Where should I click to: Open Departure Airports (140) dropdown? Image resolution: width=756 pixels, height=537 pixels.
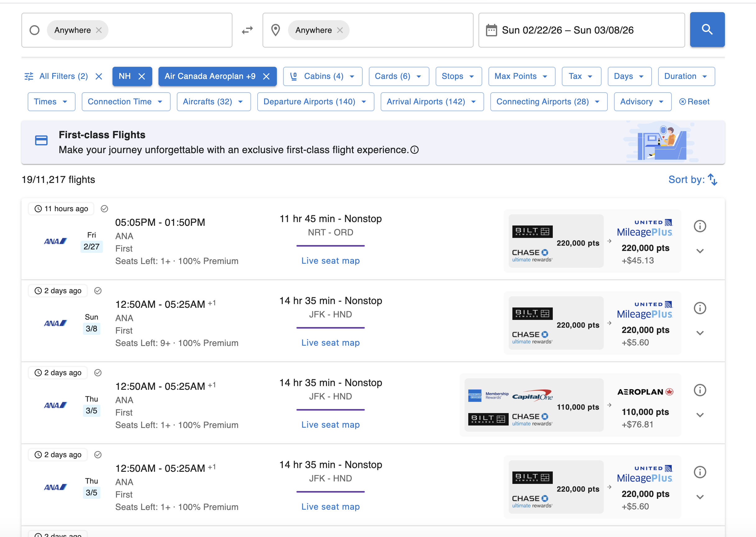315,102
